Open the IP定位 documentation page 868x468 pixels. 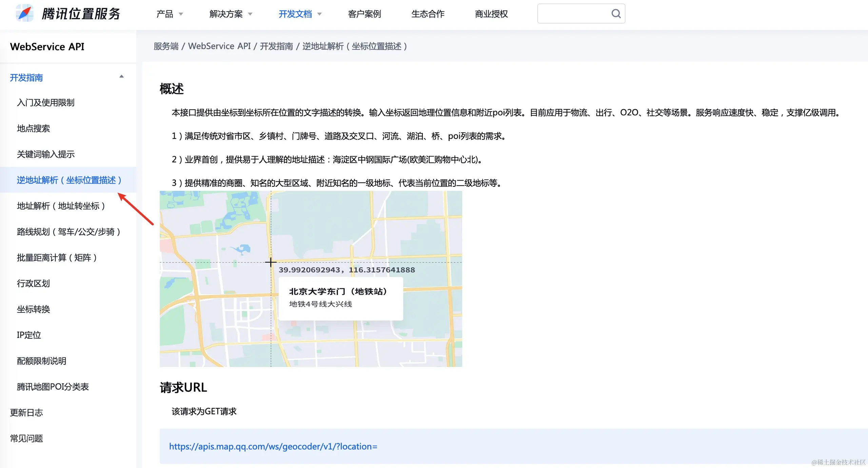(29, 335)
